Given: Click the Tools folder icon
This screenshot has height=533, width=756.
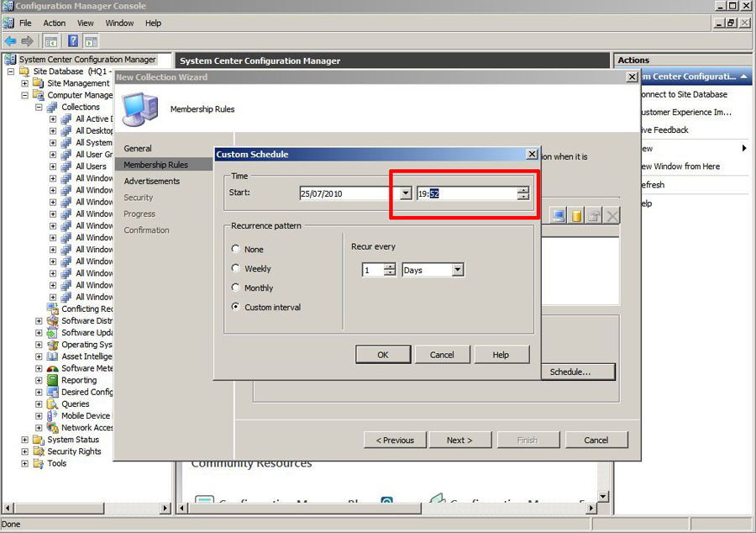Looking at the screenshot, I should pyautogui.click(x=39, y=463).
